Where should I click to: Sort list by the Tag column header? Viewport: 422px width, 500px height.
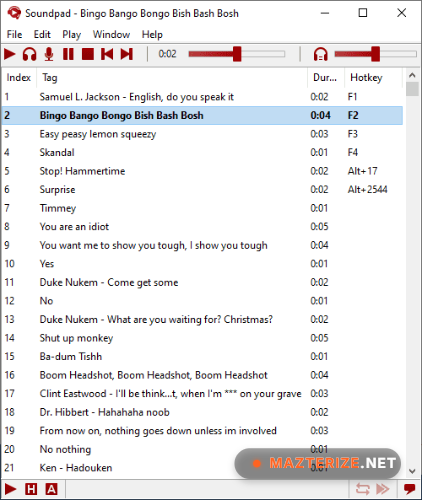[x=172, y=78]
